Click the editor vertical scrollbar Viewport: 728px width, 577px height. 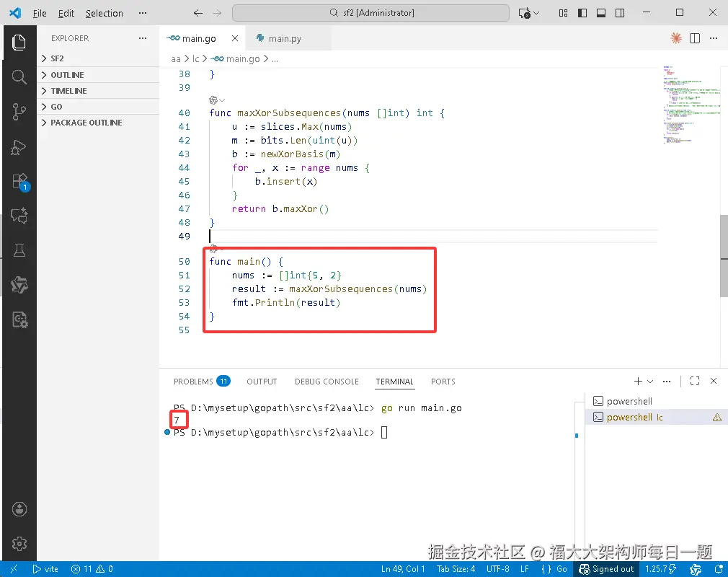(724, 255)
